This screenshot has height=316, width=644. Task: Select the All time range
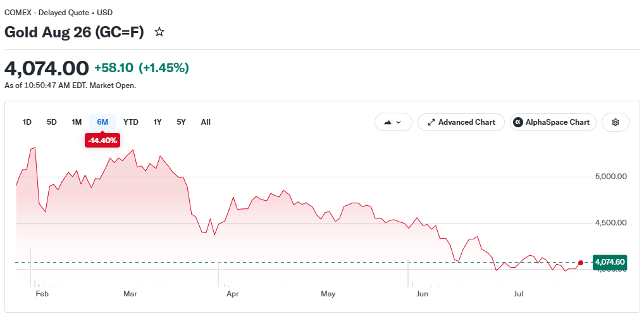pos(206,122)
